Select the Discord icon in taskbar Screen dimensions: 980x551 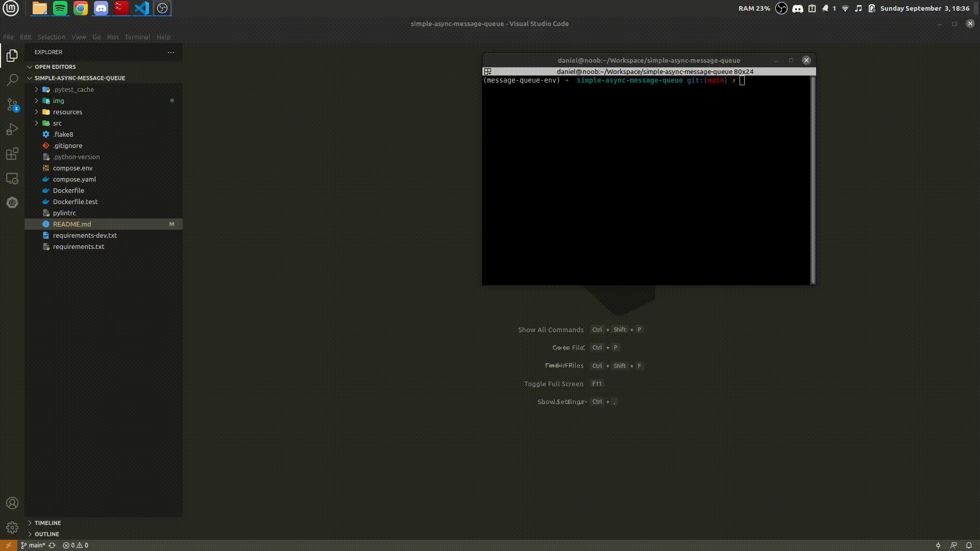point(101,8)
